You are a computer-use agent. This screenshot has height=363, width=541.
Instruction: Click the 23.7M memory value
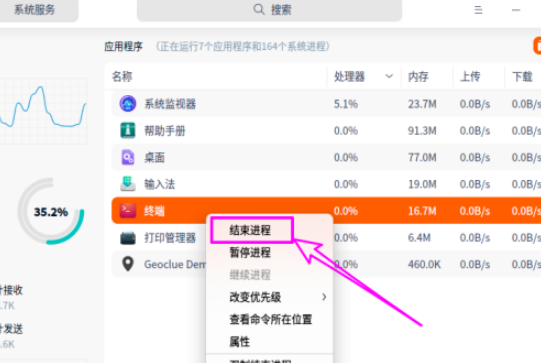tap(422, 104)
